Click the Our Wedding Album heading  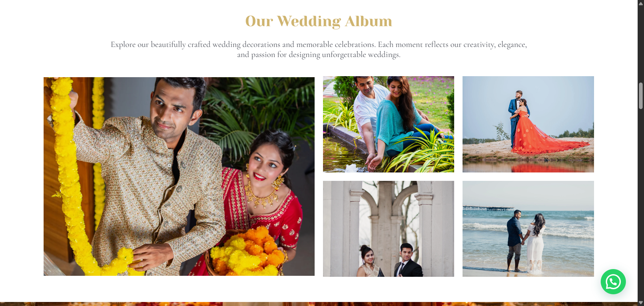click(319, 21)
